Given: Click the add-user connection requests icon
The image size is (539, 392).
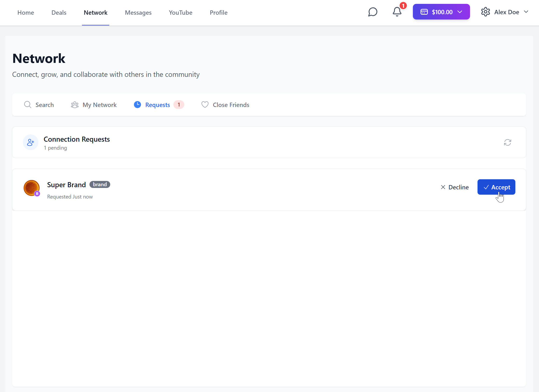Looking at the screenshot, I should coord(31,142).
